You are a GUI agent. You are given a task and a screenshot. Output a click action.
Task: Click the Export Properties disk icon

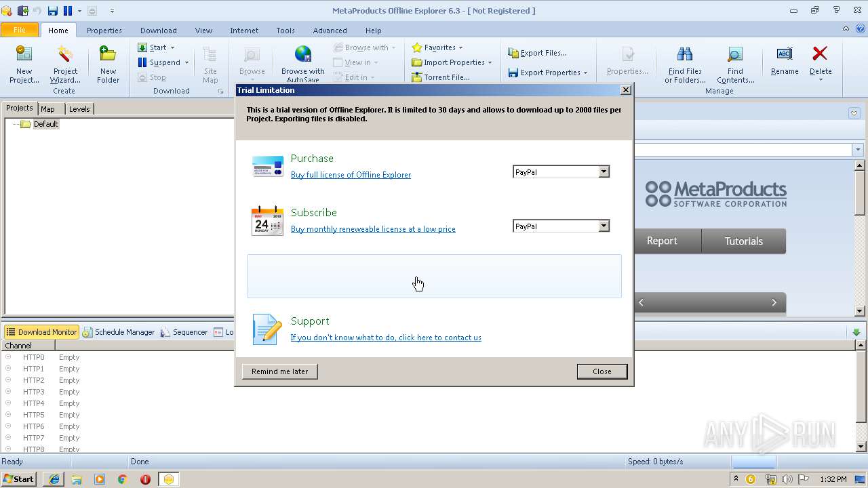[513, 73]
